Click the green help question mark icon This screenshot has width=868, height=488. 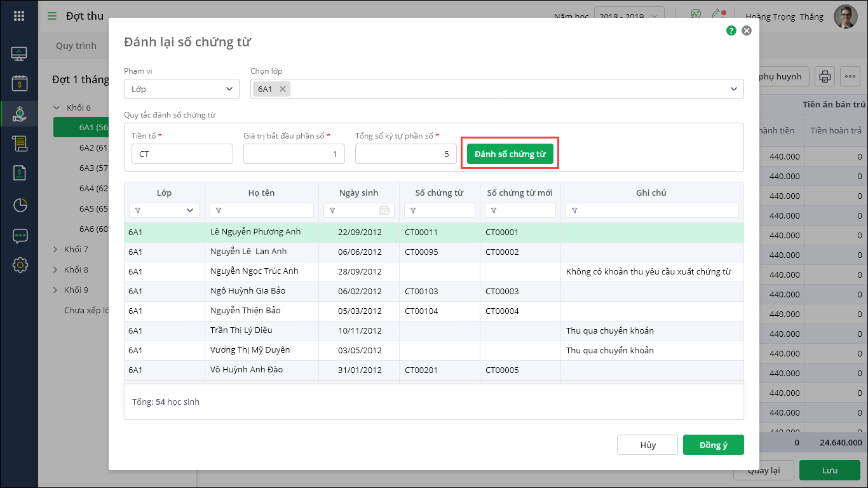tap(731, 30)
